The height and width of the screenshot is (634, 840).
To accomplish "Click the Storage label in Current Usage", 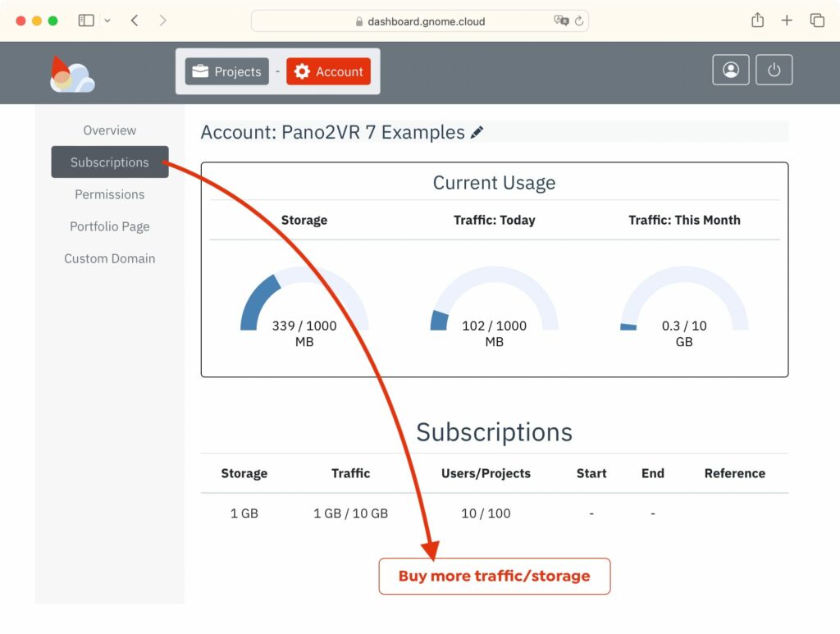I will tap(304, 220).
